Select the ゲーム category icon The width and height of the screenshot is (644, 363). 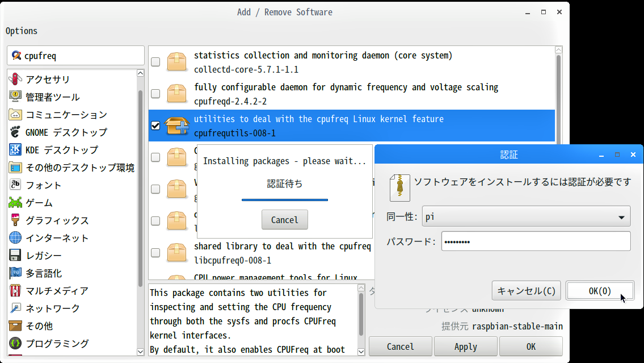tap(16, 203)
